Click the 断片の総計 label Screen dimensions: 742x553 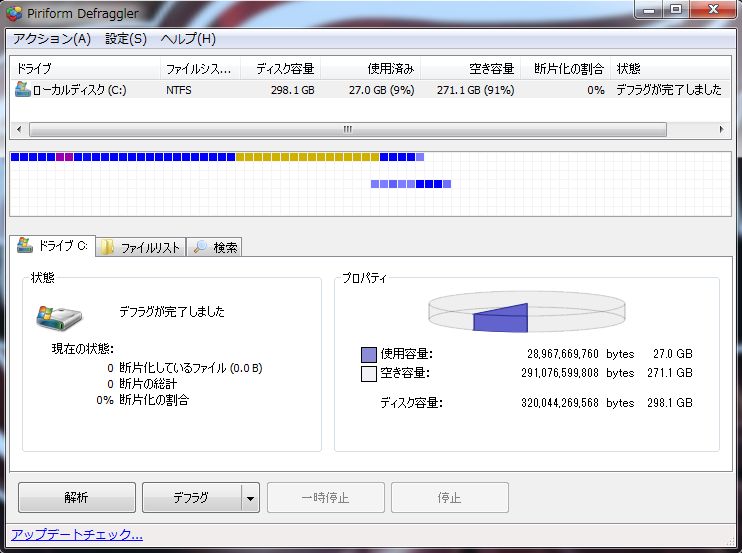(148, 384)
